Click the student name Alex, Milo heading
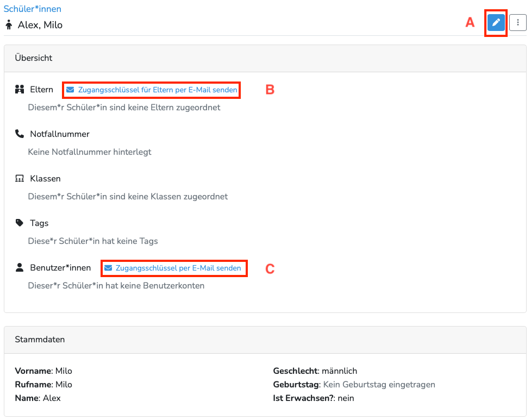The image size is (531, 420). 40,25
